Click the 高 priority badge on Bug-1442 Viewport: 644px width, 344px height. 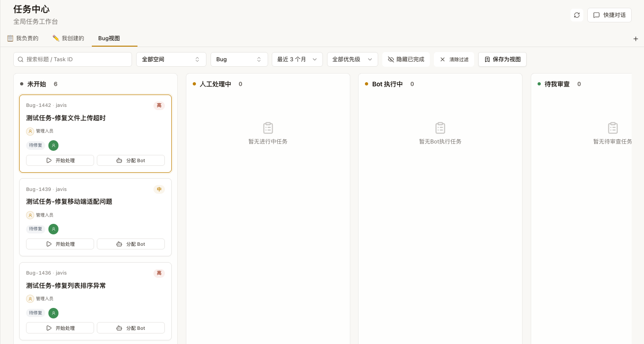click(x=159, y=106)
